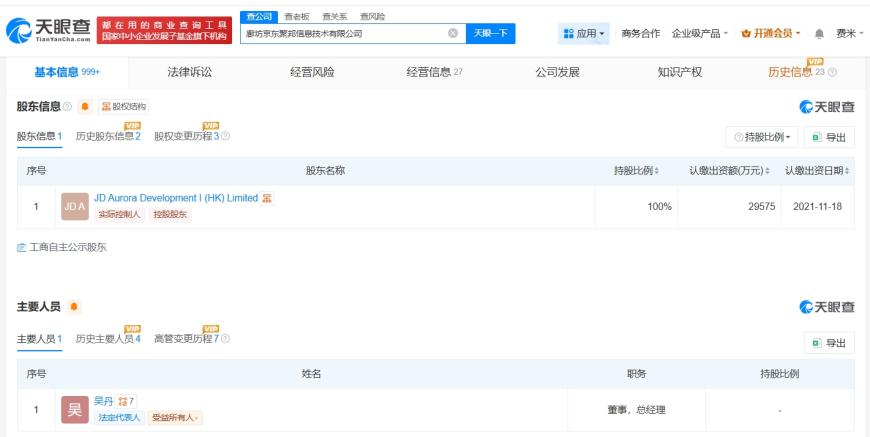Clear the search box with X icon

453,33
